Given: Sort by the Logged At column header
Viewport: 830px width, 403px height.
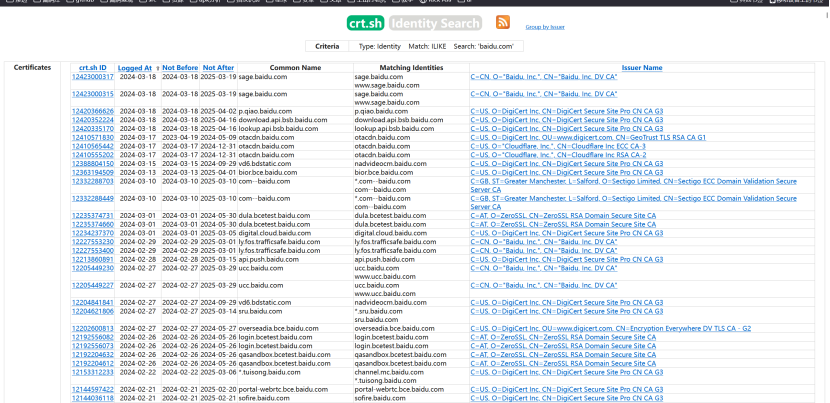Looking at the screenshot, I should click(x=134, y=68).
